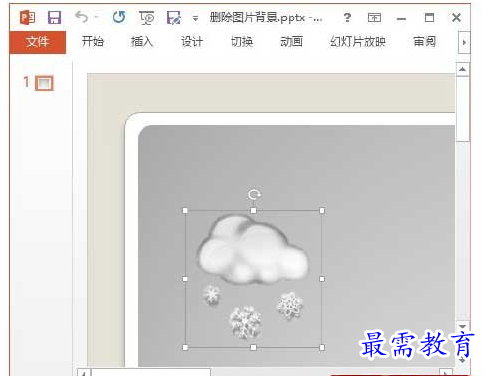The height and width of the screenshot is (376, 483).
Task: Switch to the 切换 Transitions tab
Action: 242,42
